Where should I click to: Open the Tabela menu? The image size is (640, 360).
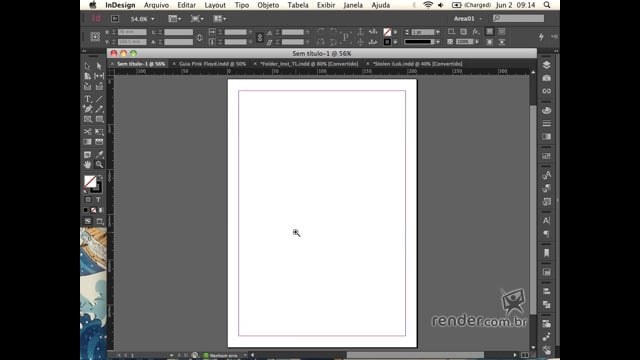point(298,5)
